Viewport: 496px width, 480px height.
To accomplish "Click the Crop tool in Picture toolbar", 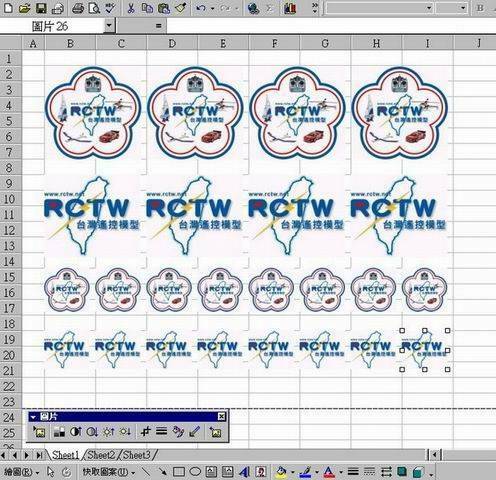I will (145, 432).
